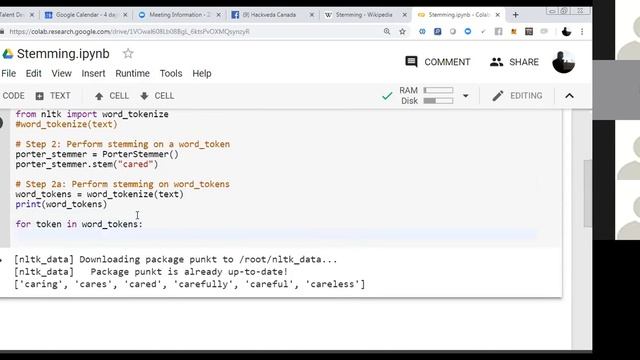Open a new browser tab
The width and height of the screenshot is (640, 360).
[x=516, y=15]
